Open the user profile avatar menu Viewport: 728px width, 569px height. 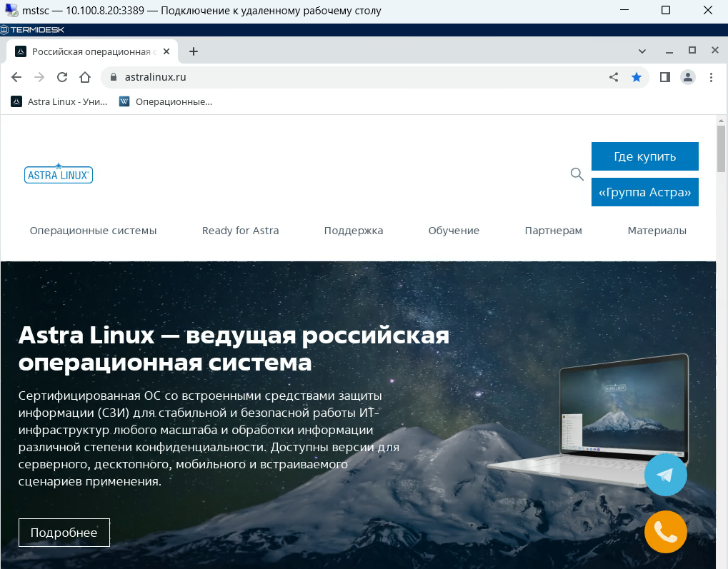pos(687,77)
